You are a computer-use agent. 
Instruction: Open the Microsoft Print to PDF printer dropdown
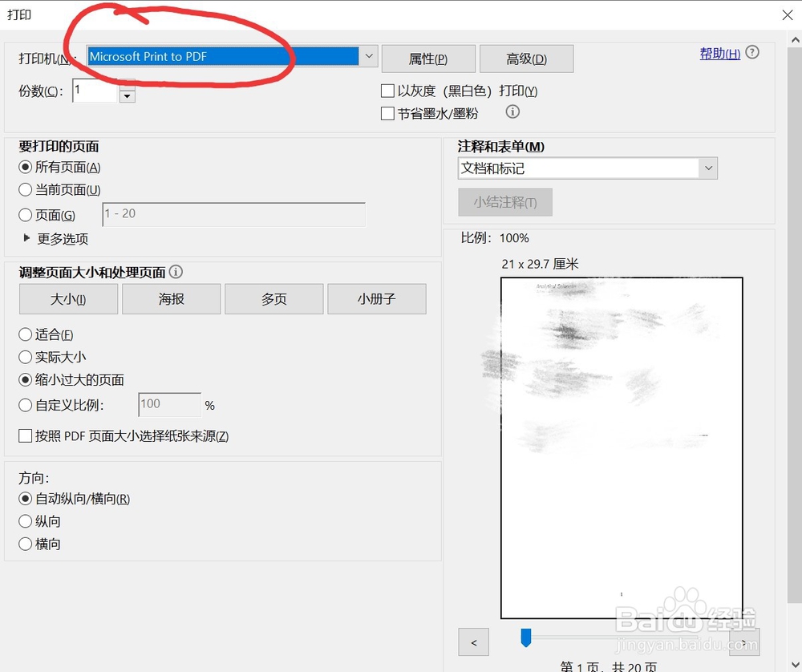point(368,56)
